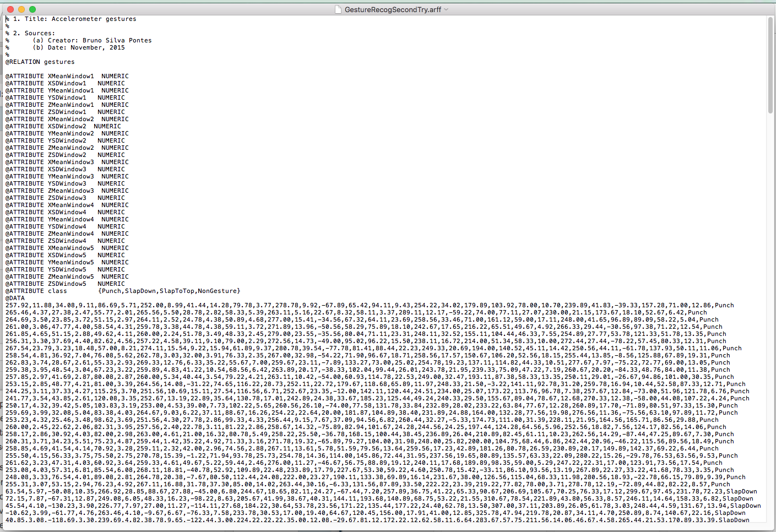
Task: Click the document proxy icon in title bar
Action: tap(338, 9)
